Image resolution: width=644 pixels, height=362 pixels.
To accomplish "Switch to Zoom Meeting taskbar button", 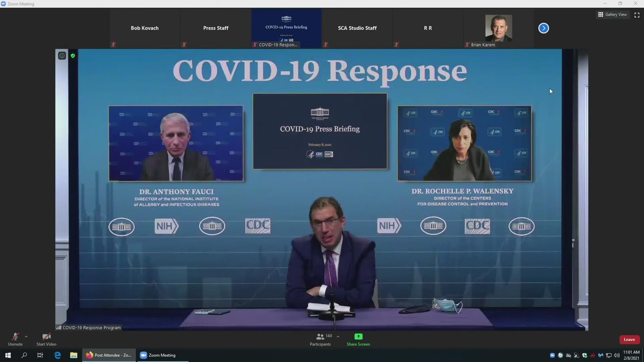I will 162,355.
